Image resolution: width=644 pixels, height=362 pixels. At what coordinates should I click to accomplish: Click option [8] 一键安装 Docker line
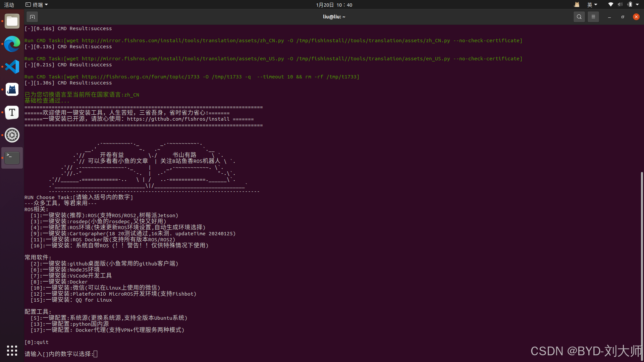click(59, 282)
